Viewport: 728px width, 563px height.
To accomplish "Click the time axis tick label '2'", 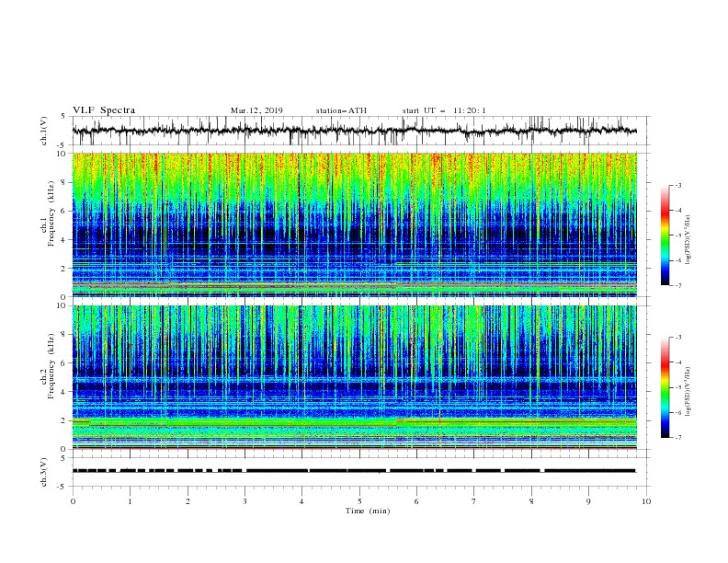I will [x=188, y=501].
